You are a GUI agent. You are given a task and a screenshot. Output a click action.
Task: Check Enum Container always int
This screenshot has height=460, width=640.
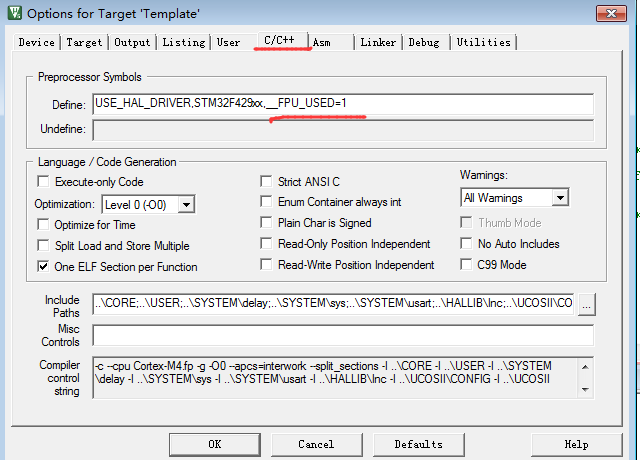(x=266, y=201)
